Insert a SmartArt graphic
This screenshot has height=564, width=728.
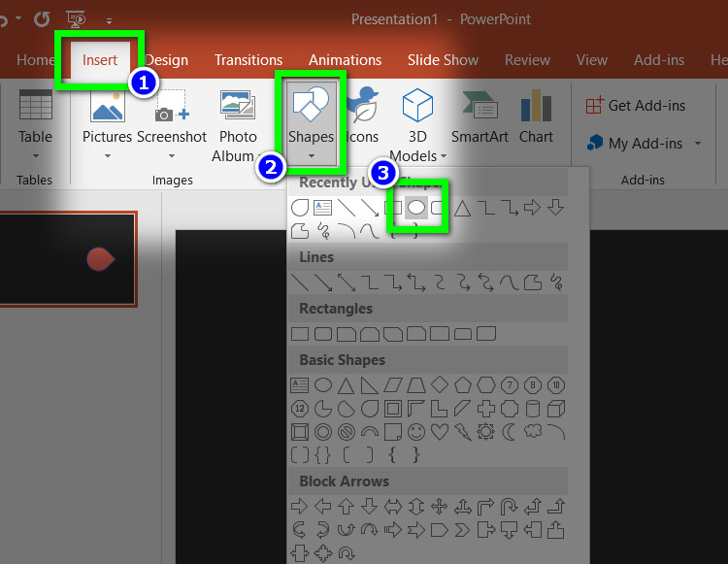(x=480, y=116)
